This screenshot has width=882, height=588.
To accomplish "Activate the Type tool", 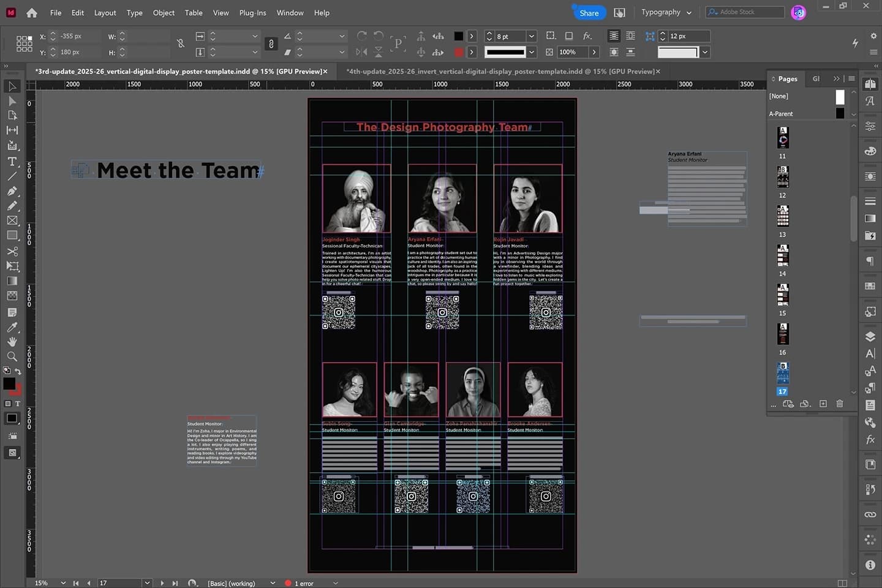I will (x=12, y=162).
